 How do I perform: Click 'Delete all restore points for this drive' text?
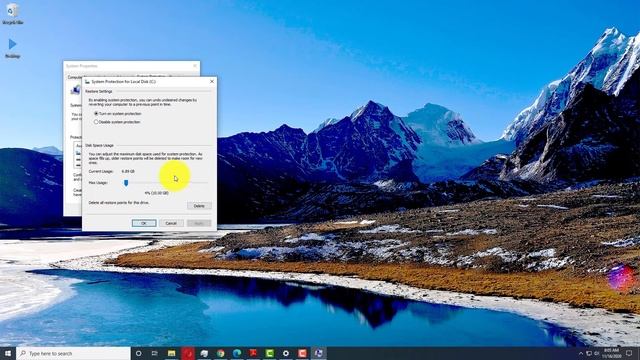119,202
